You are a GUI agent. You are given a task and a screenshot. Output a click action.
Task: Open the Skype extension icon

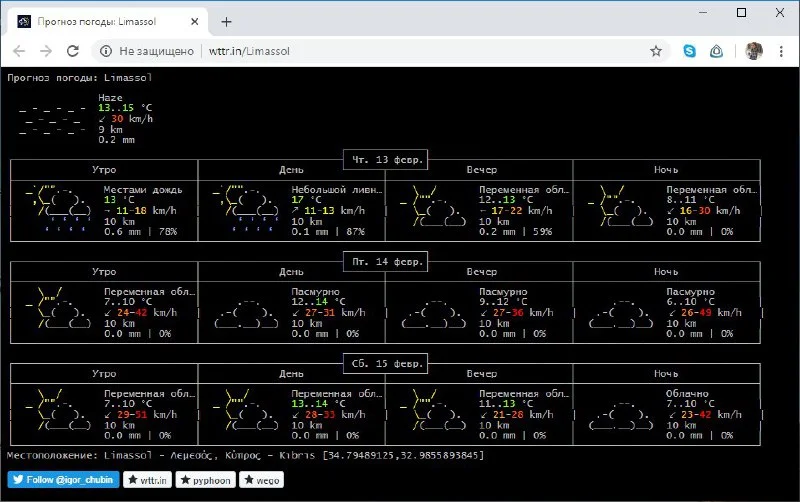(x=689, y=51)
